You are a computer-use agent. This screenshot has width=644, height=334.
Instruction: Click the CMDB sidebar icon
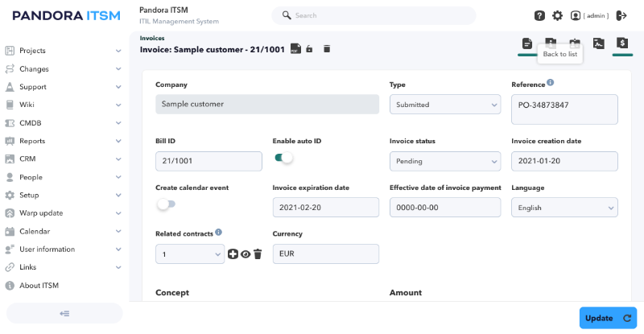coord(10,123)
